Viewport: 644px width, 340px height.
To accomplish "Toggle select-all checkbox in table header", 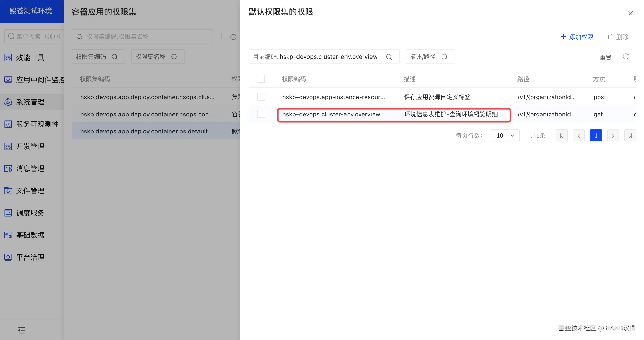I will tap(261, 79).
